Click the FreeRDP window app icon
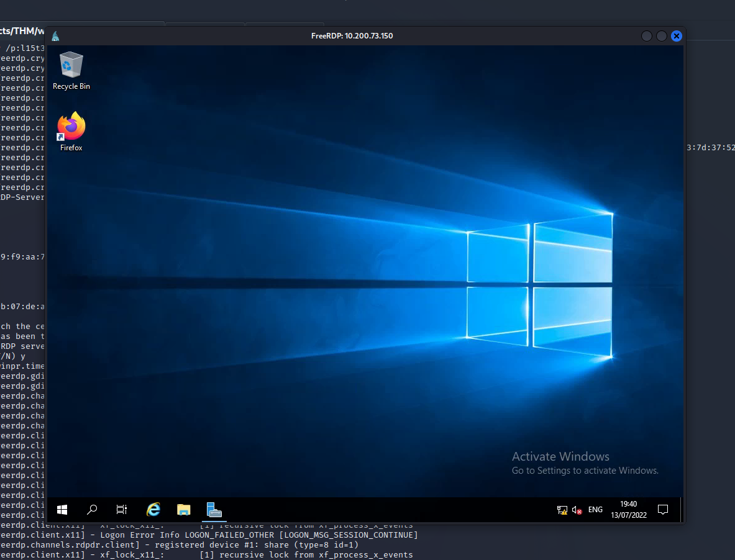735x560 pixels. click(x=55, y=36)
